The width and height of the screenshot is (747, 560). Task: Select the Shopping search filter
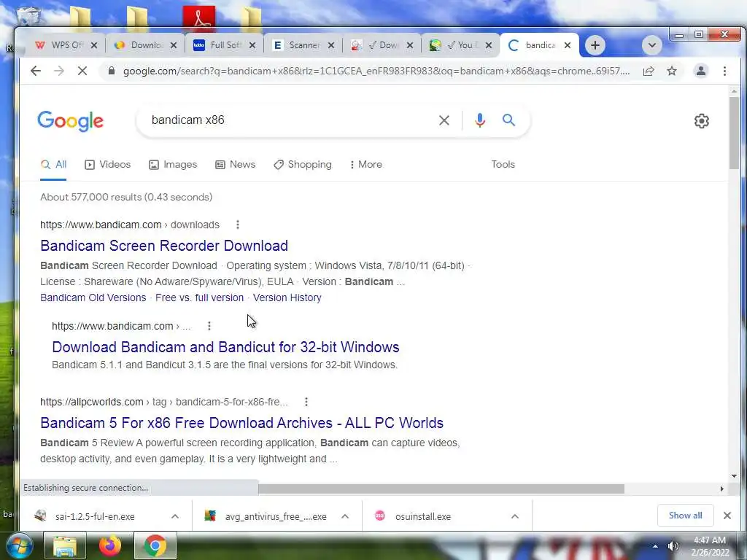pos(303,164)
